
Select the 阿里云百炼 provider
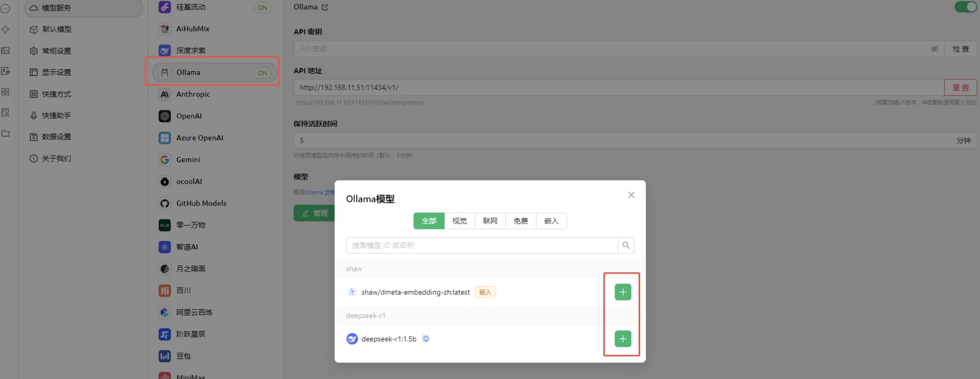pyautogui.click(x=215, y=312)
